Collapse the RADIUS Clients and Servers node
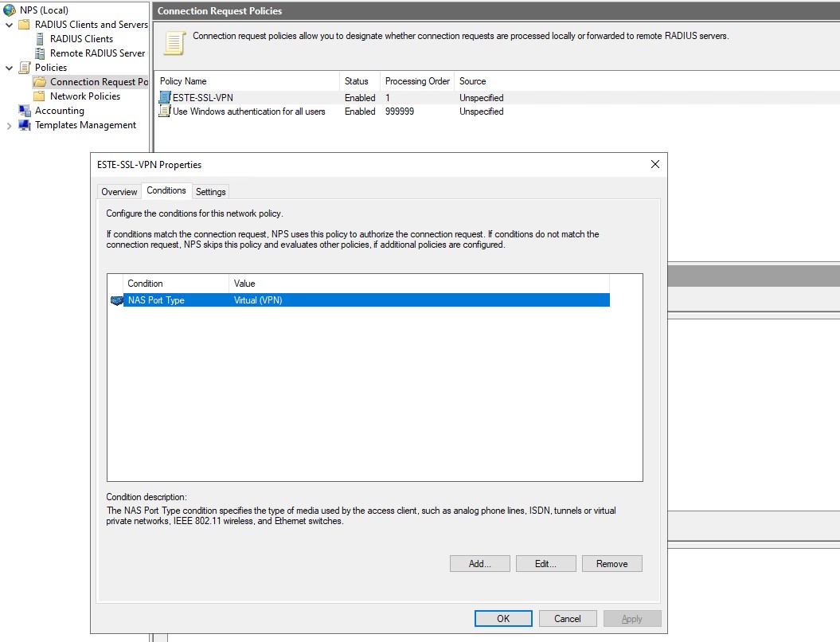Screen dimensions: 840x642 point(10,25)
